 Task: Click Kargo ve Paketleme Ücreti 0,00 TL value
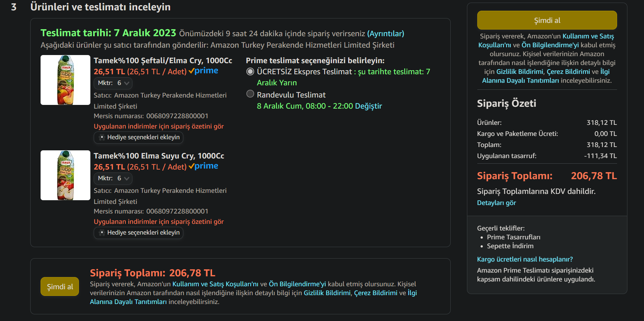pos(606,134)
